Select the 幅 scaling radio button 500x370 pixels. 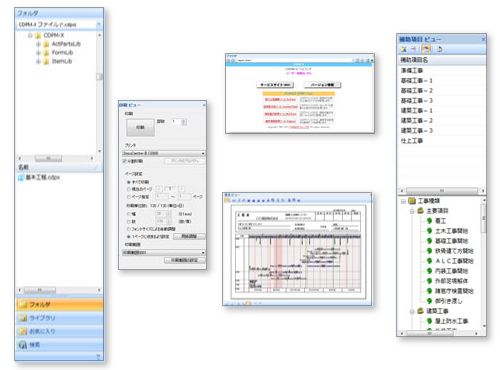click(129, 214)
